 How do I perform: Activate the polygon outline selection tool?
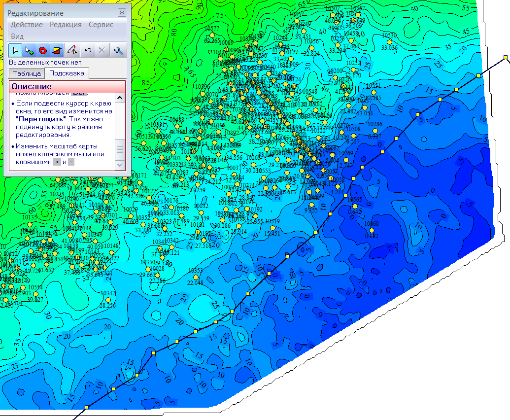72,50
